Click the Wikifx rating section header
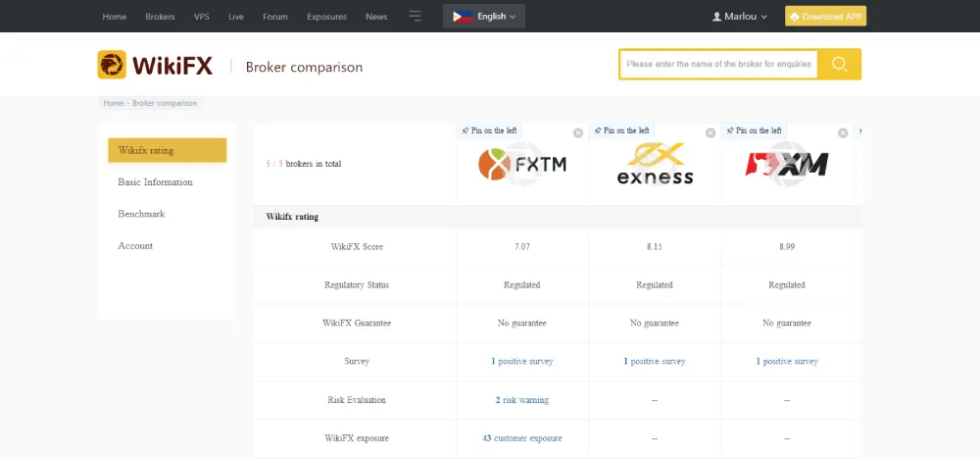980x459 pixels. [292, 217]
